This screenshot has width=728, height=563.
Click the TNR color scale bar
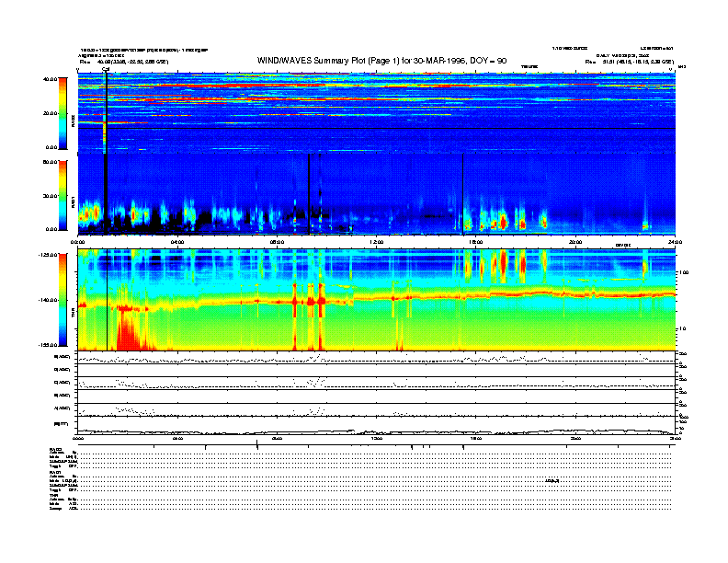click(63, 300)
